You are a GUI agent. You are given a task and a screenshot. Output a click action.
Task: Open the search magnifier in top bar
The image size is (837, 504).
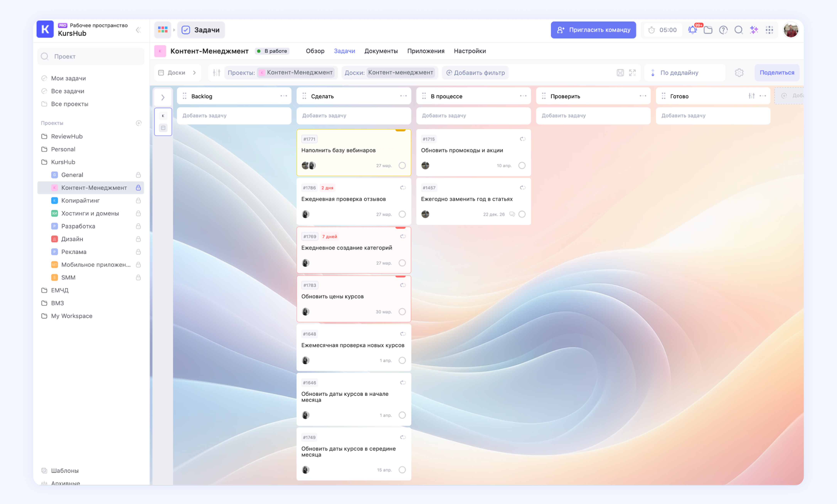coord(738,30)
